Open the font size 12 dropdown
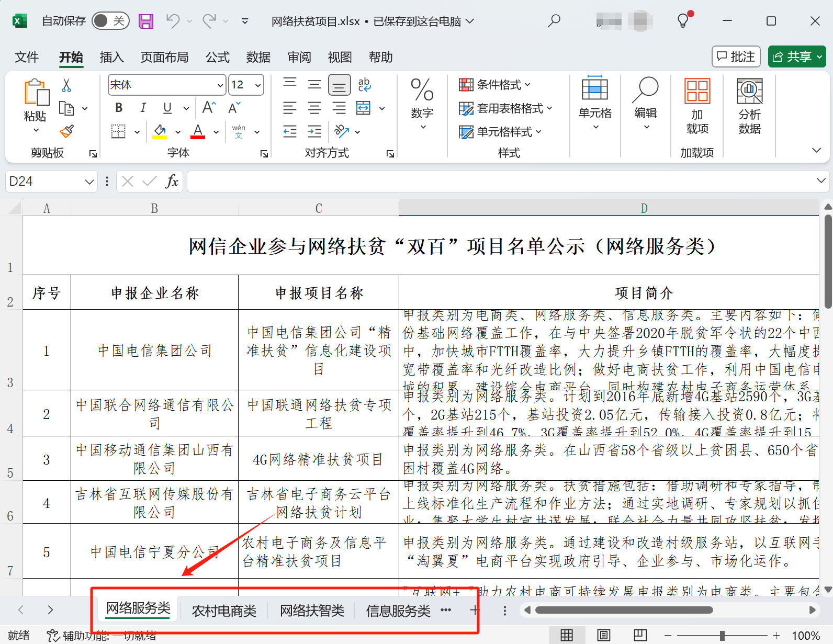The image size is (833, 644). click(x=258, y=85)
